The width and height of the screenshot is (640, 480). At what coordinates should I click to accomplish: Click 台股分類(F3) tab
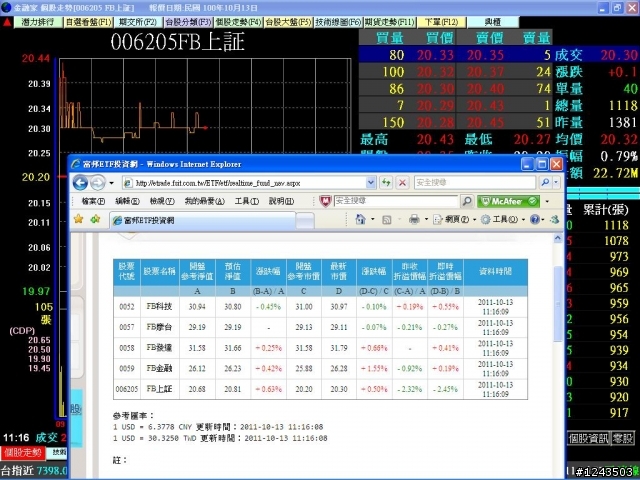click(x=188, y=22)
